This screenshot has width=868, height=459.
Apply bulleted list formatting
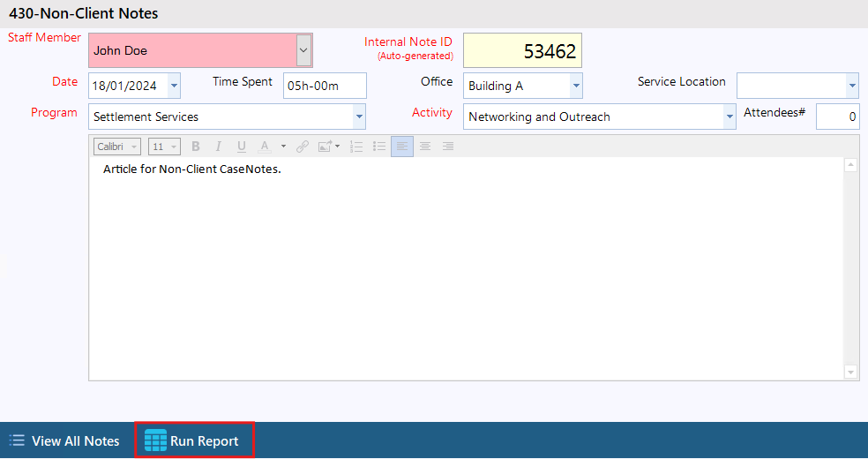coord(379,147)
